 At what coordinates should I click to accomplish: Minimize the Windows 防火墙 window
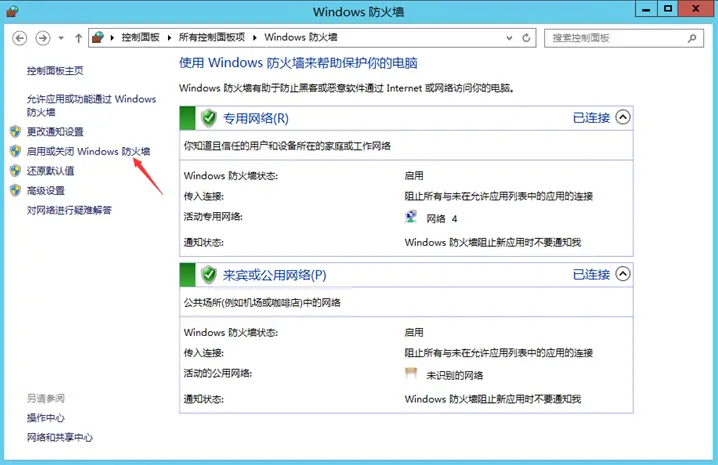coord(646,9)
